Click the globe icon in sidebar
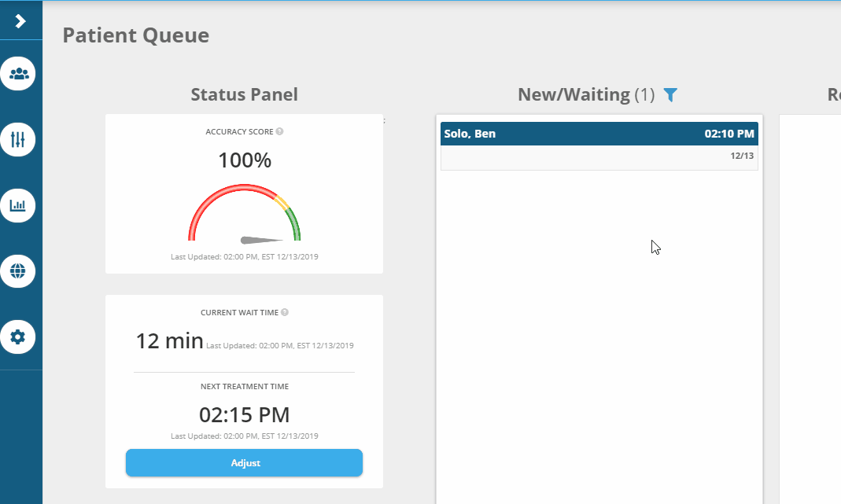Viewport: 841px width, 504px height. (x=18, y=271)
